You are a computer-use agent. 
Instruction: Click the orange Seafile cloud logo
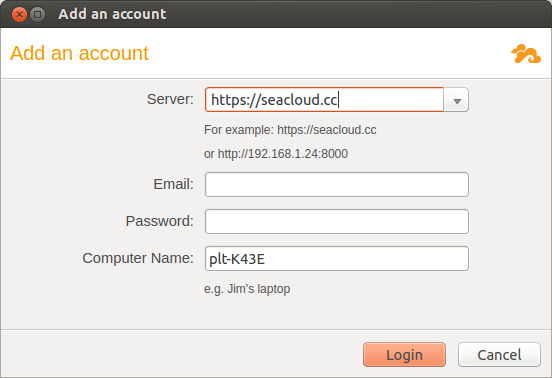(526, 54)
